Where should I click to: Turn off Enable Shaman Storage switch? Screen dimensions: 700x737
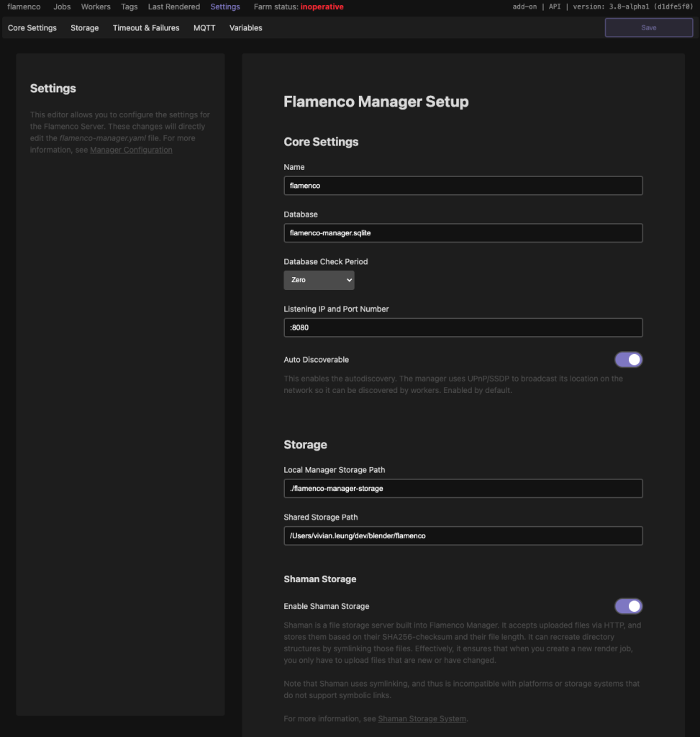pyautogui.click(x=628, y=606)
